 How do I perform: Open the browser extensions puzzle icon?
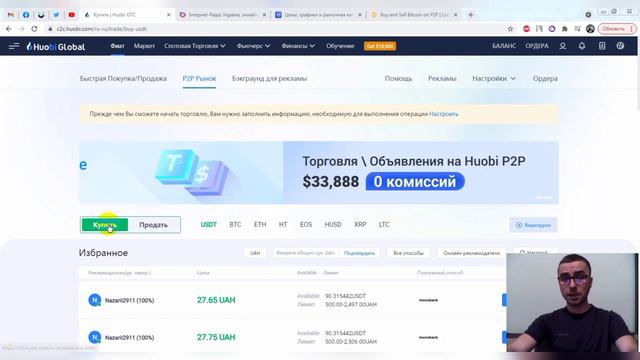564,29
